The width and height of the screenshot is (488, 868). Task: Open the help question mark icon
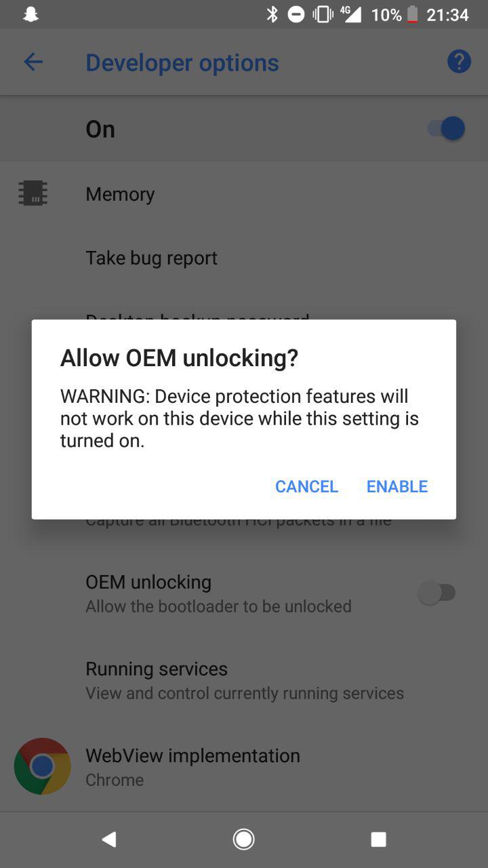point(459,62)
